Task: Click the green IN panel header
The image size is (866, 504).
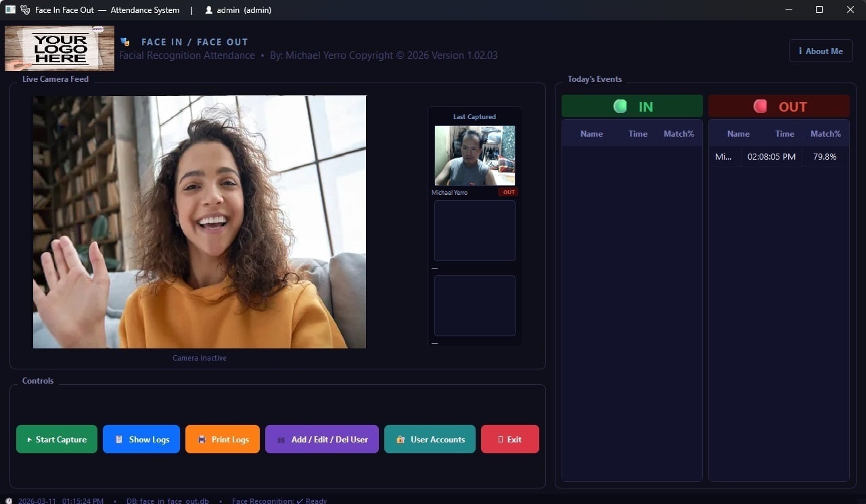Action: click(632, 106)
